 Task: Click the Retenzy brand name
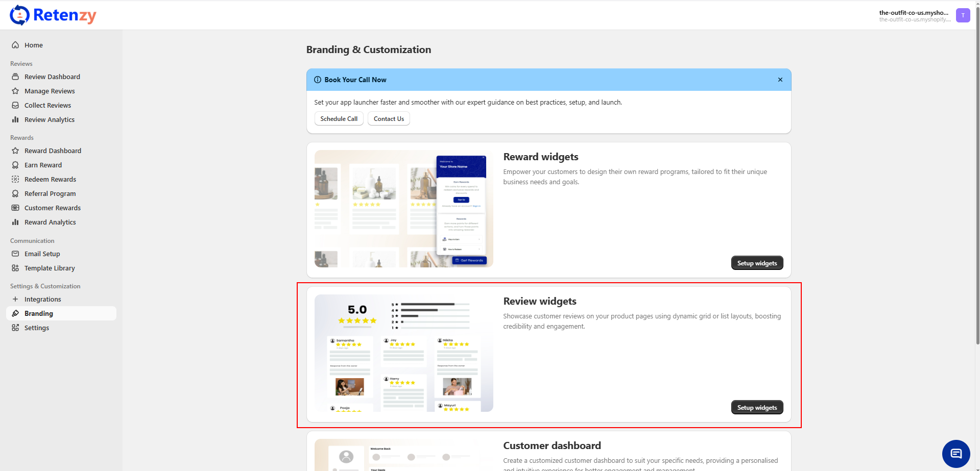pyautogui.click(x=65, y=15)
